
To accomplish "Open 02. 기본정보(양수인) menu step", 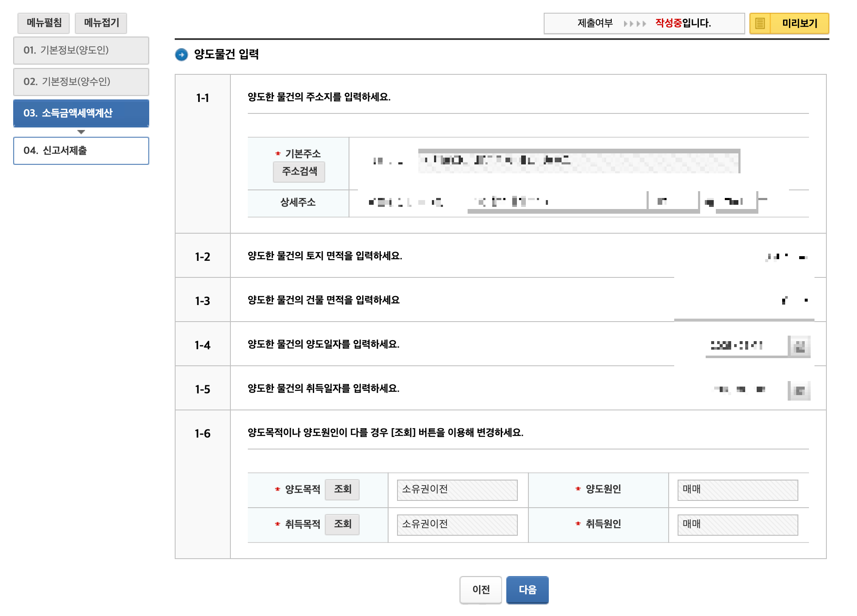I will (81, 82).
